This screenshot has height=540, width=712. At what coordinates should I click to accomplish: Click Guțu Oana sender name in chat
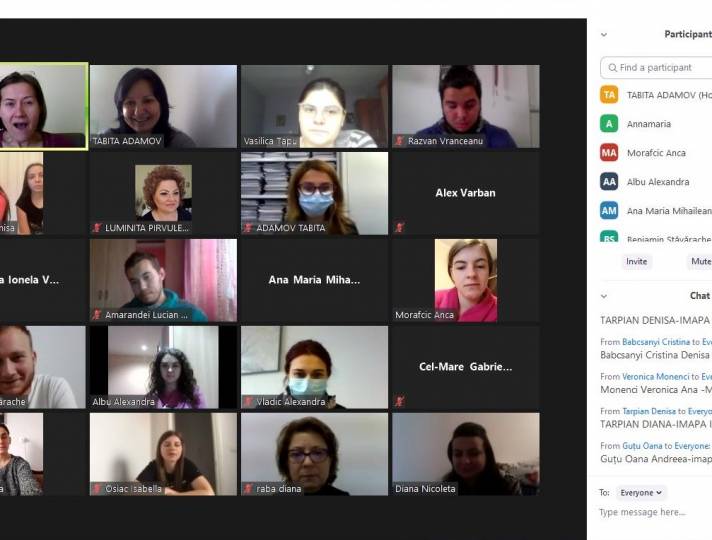pos(642,446)
